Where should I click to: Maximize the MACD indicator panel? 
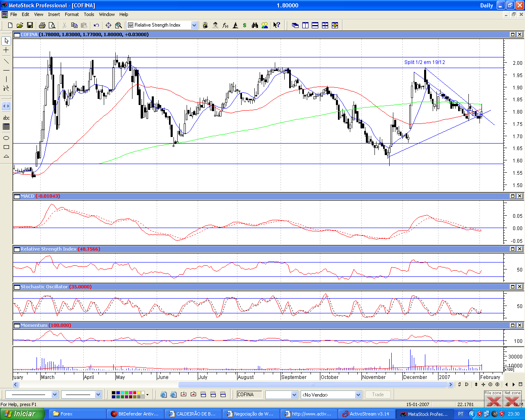point(513,196)
